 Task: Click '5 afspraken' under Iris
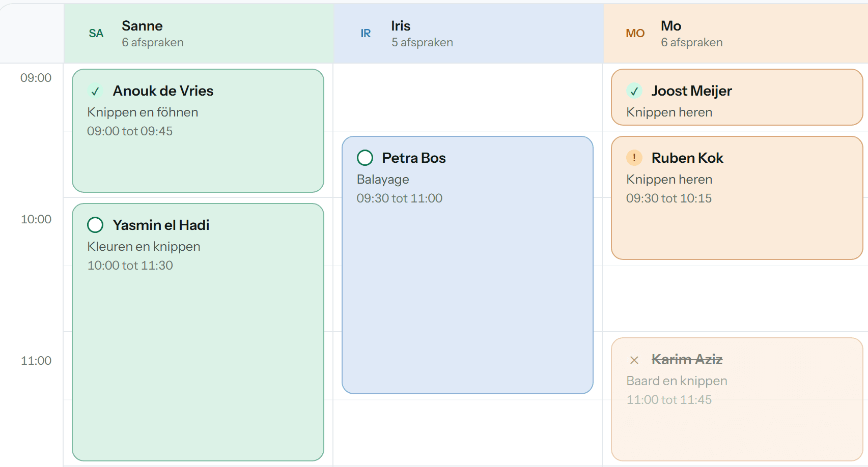click(x=422, y=42)
